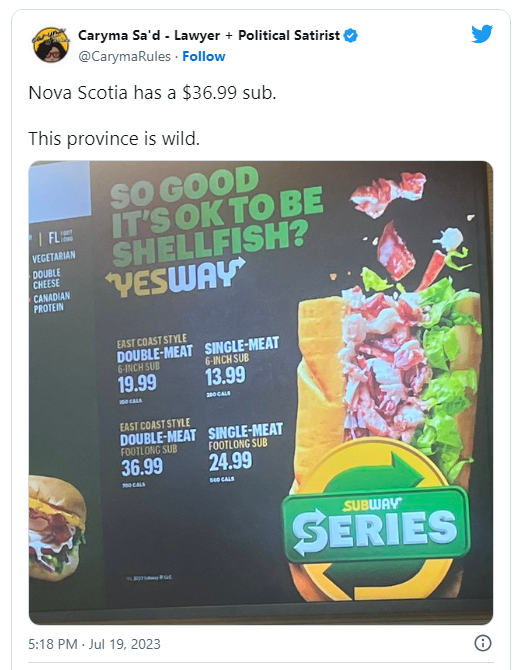Click the 24.99 single-meat footlong price
Image resolution: width=516 pixels, height=670 pixels.
click(x=231, y=461)
